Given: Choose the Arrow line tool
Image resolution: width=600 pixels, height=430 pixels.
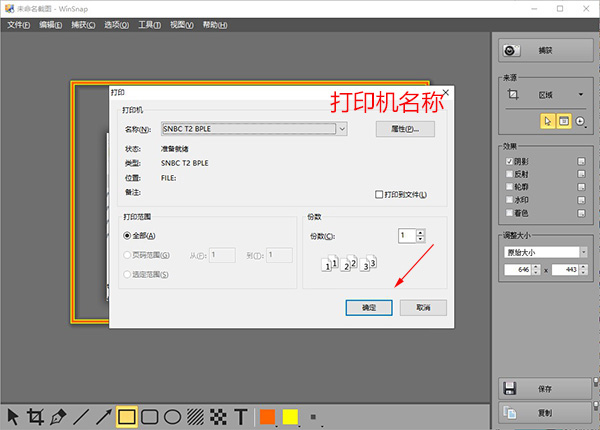Looking at the screenshot, I should coord(104,417).
